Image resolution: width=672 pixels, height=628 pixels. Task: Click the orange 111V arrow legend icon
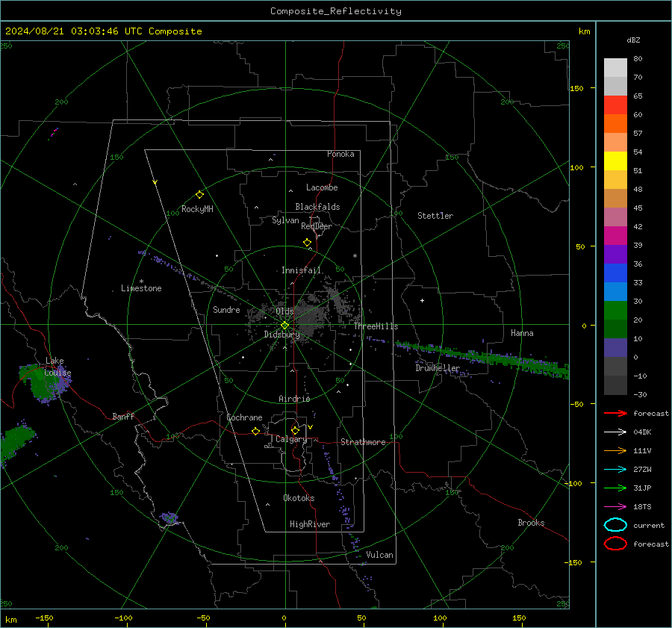click(x=615, y=450)
